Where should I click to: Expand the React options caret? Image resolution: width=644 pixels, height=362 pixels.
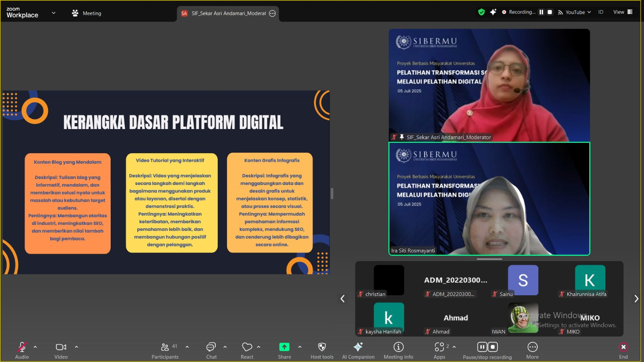(258, 347)
